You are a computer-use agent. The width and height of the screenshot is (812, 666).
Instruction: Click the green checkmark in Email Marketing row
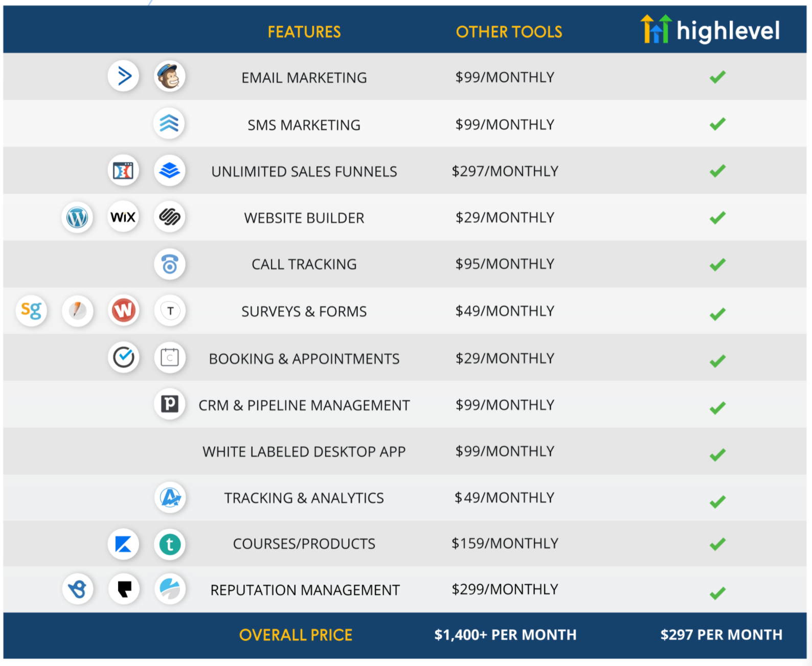(717, 77)
